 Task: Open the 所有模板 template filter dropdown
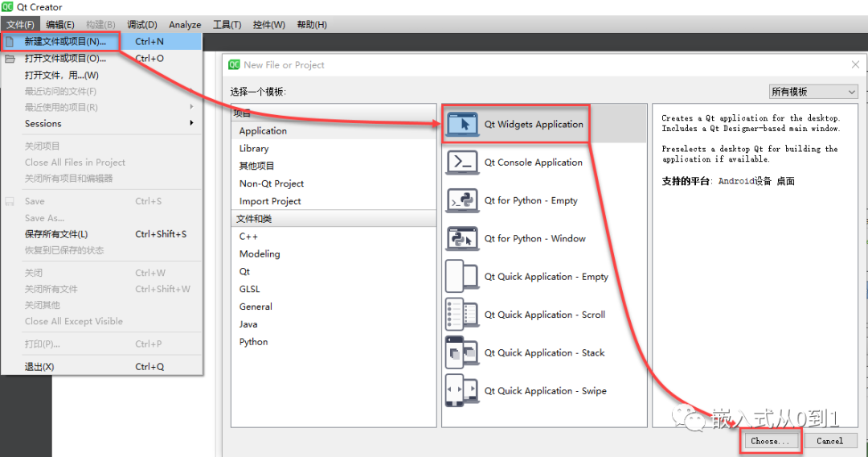(813, 92)
